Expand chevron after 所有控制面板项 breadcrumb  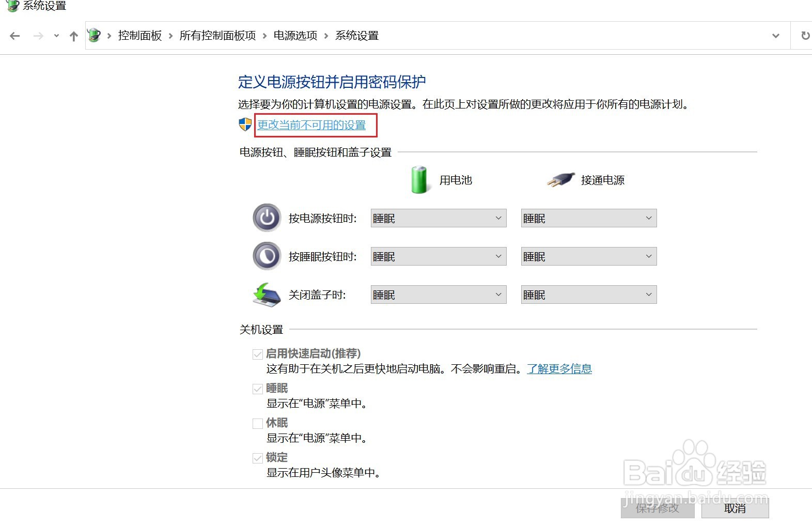coord(264,36)
